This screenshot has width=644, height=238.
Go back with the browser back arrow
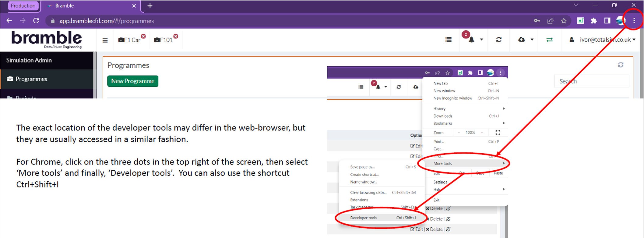[9, 21]
